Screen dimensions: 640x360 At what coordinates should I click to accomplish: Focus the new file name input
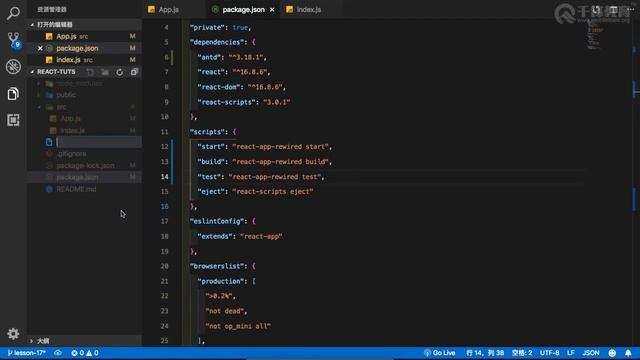pyautogui.click(x=98, y=142)
